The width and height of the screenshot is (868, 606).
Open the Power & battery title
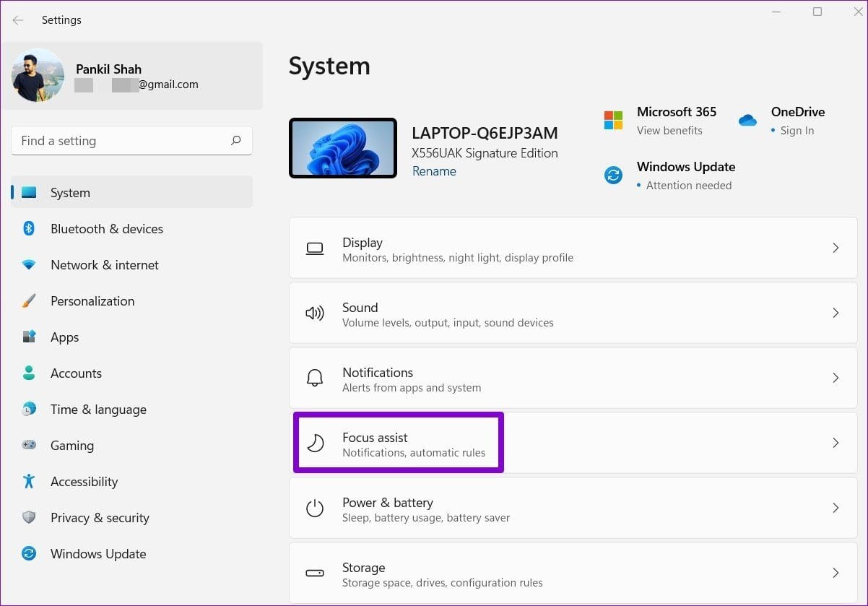pyautogui.click(x=388, y=503)
